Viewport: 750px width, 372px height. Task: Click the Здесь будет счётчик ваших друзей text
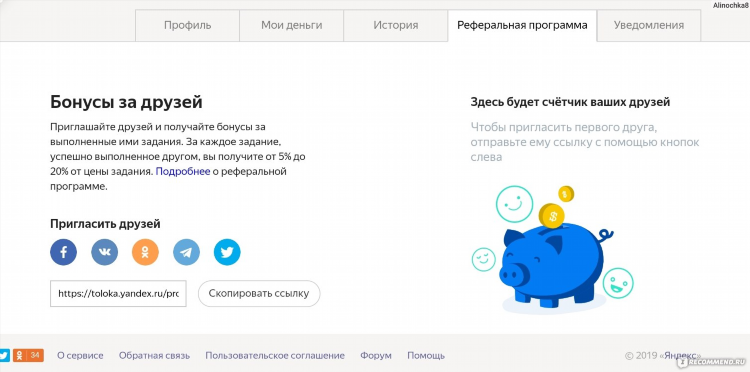570,102
